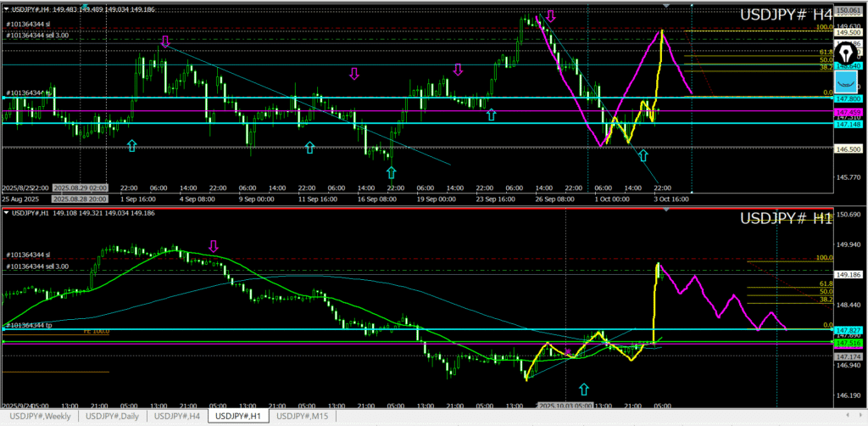Screen dimensions: 868x426
Task: Click the pen nib icon on H4 chart
Action: click(x=845, y=53)
